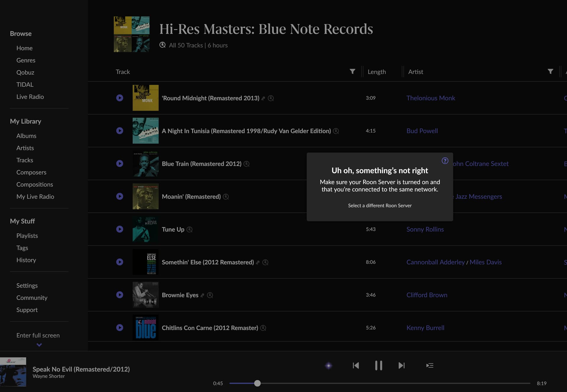Open Track column filter funnel

352,72
